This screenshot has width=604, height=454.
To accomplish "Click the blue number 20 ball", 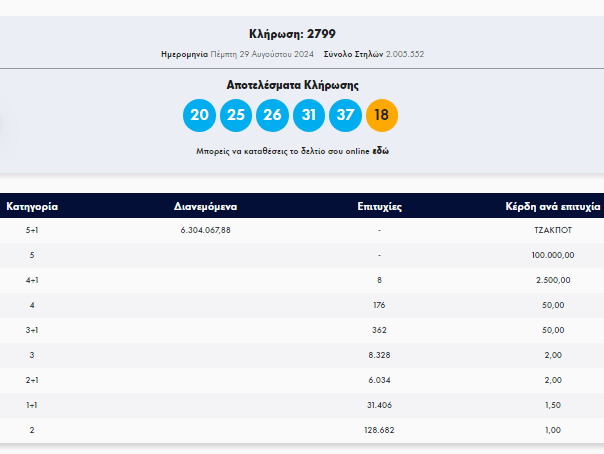I will point(199,115).
